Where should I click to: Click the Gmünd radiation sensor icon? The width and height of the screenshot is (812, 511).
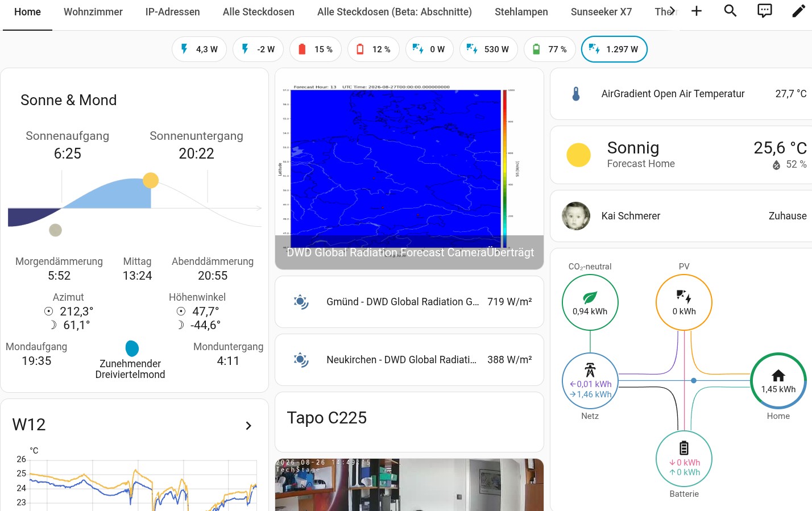point(301,302)
